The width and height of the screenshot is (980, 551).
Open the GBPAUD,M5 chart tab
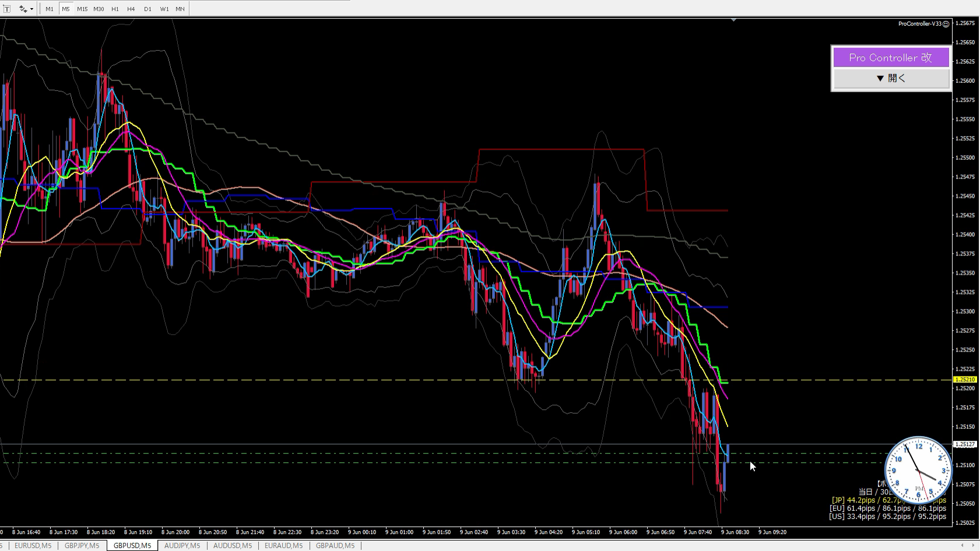[x=335, y=546]
